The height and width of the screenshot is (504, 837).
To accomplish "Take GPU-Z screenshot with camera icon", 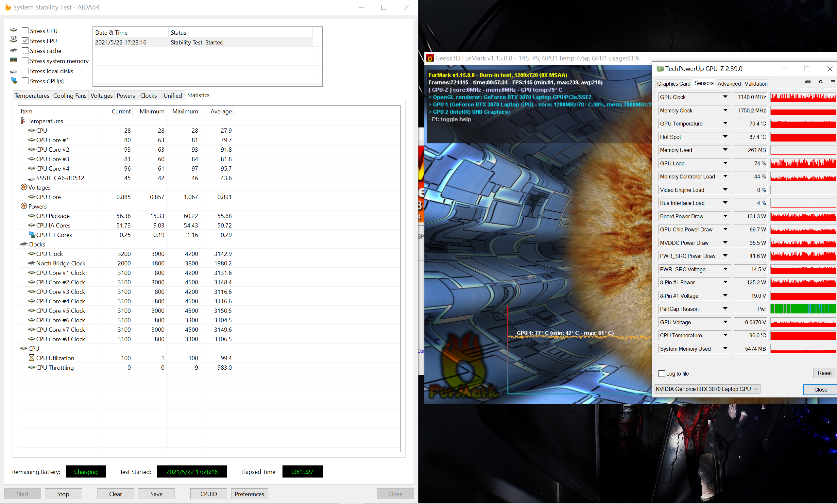I will (808, 82).
